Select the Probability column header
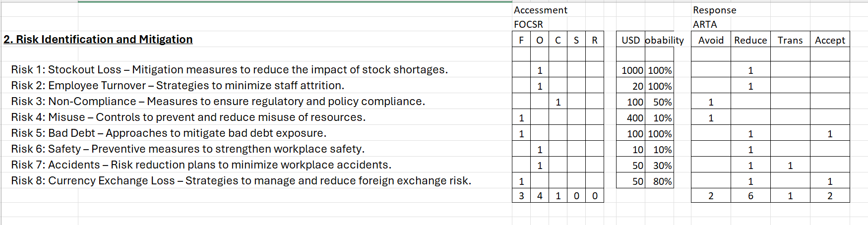Image resolution: width=868 pixels, height=225 pixels. coord(659,40)
